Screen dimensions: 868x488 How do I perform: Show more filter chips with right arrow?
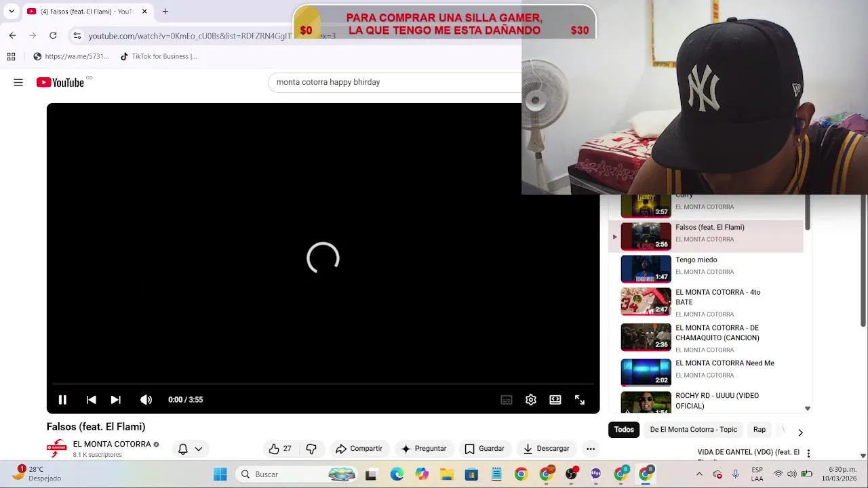[x=800, y=432]
